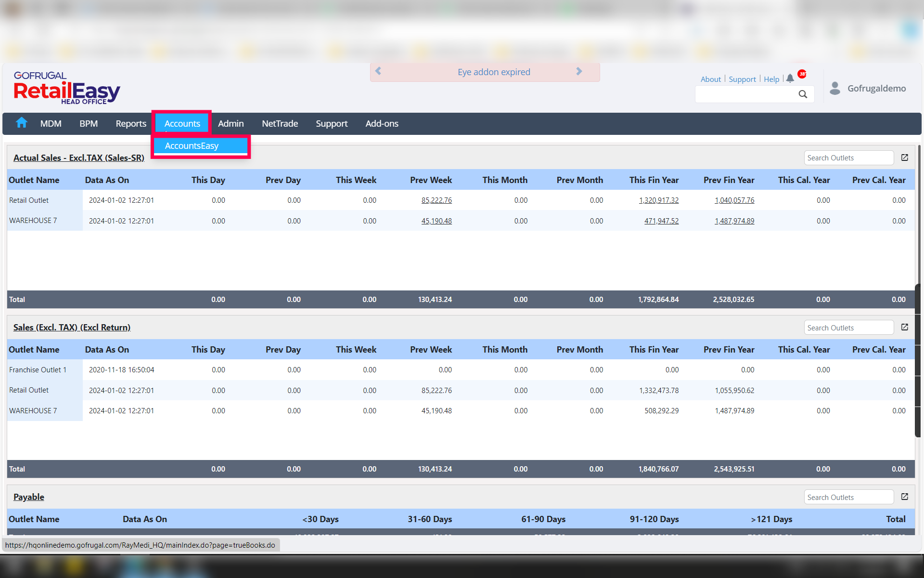The image size is (924, 578).
Task: Open Retail Outlet Prev Week 85,222.76 link
Action: pos(436,200)
